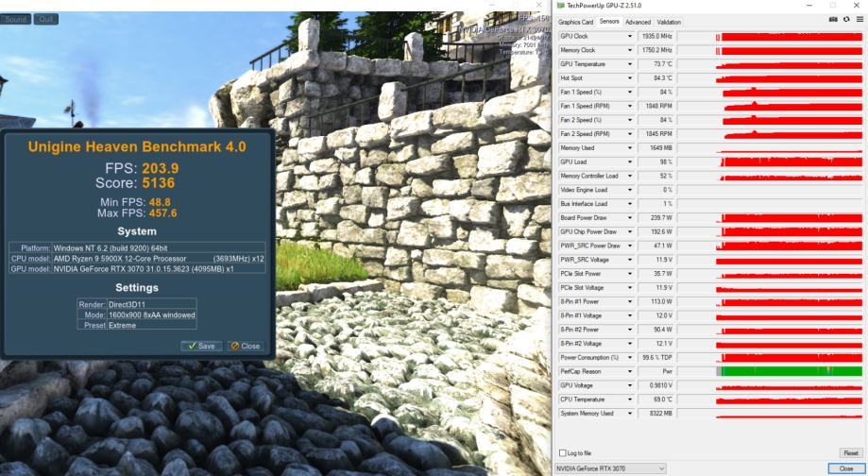The height and width of the screenshot is (476, 868).
Task: Click the GPU-Z app icon in the title bar
Action: pyautogui.click(x=560, y=6)
